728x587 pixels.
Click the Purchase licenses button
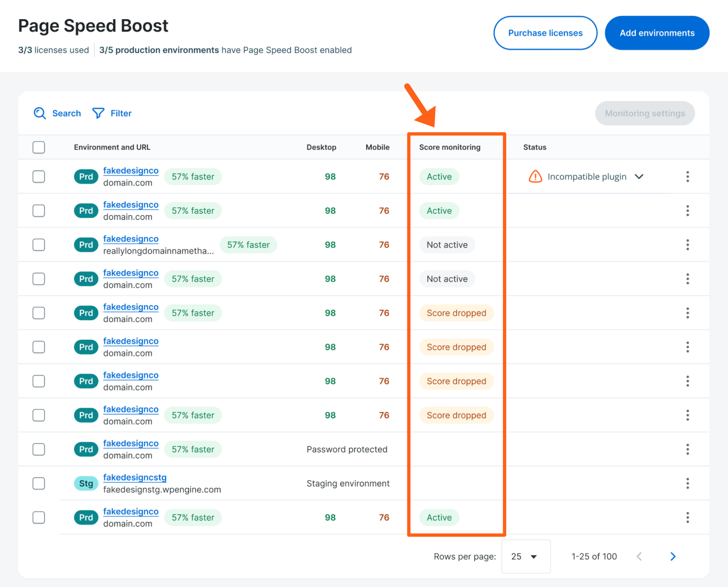[545, 33]
